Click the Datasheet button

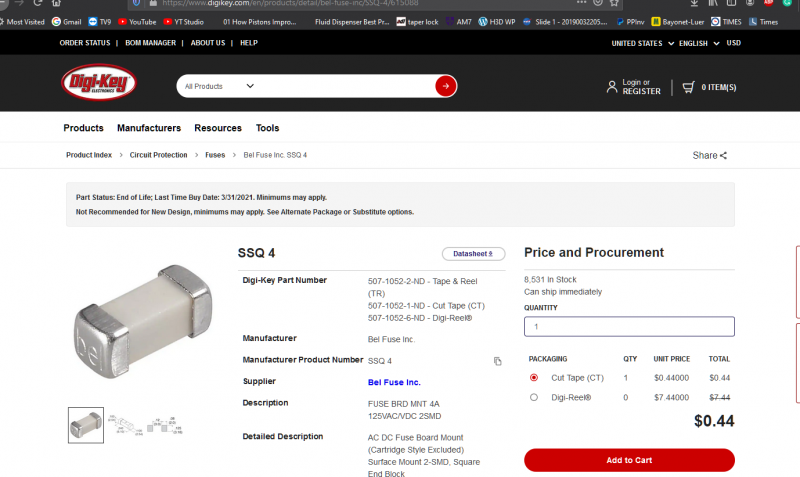coord(473,254)
